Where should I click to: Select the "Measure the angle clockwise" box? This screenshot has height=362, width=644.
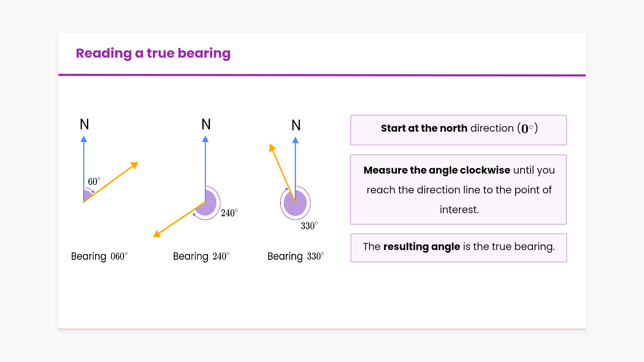(x=459, y=189)
